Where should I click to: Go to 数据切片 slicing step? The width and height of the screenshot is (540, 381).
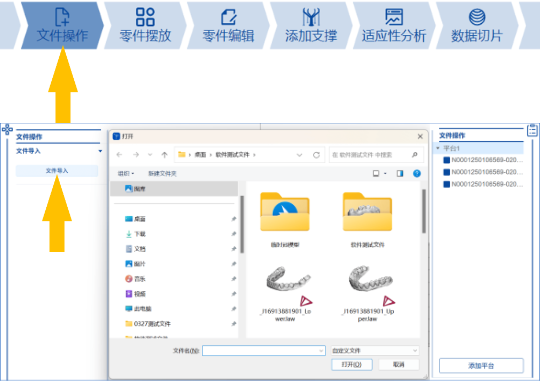tap(477, 25)
